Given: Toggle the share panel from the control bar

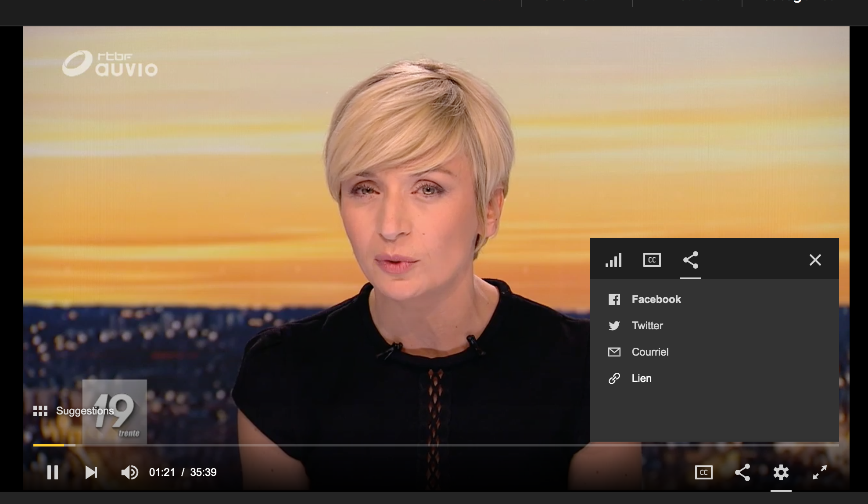Looking at the screenshot, I should tap(743, 472).
